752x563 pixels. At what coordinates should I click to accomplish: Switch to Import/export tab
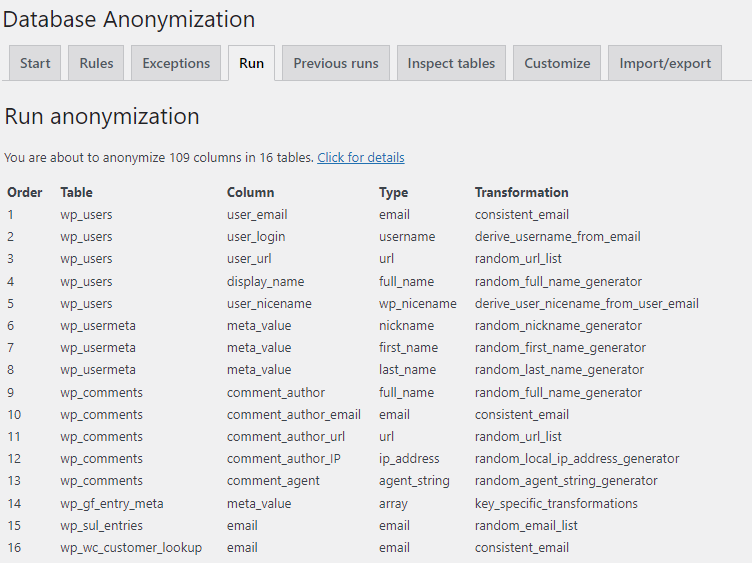665,63
